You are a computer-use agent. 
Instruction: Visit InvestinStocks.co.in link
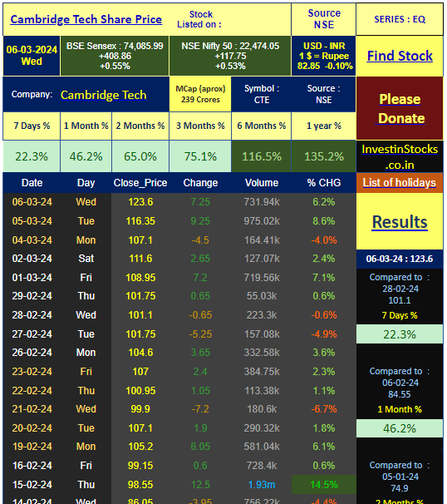coord(400,157)
